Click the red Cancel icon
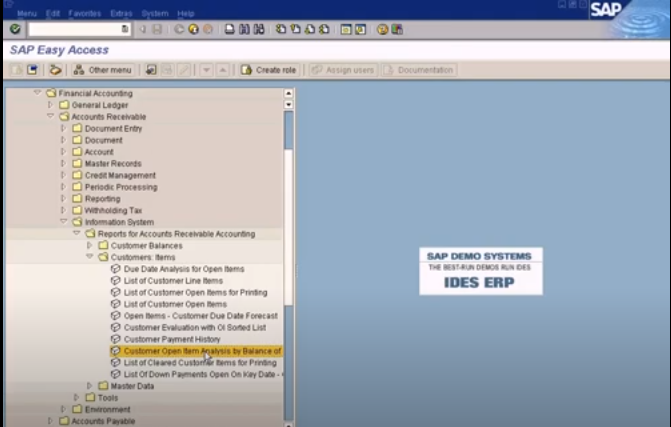This screenshot has width=671, height=427. click(x=208, y=29)
